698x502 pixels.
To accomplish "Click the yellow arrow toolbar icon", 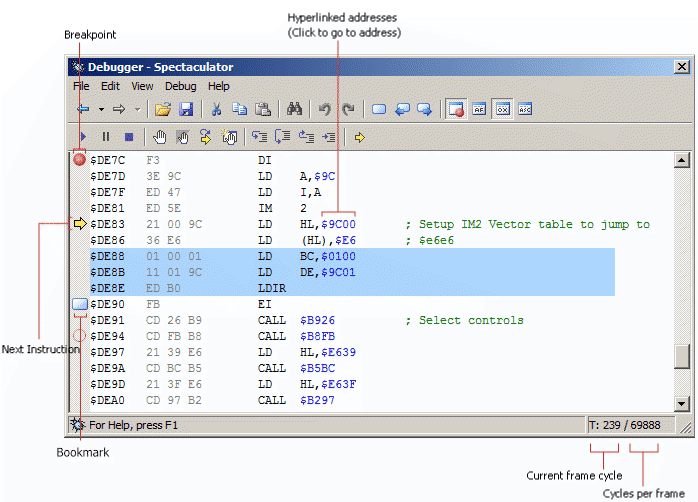I will pyautogui.click(x=360, y=138).
